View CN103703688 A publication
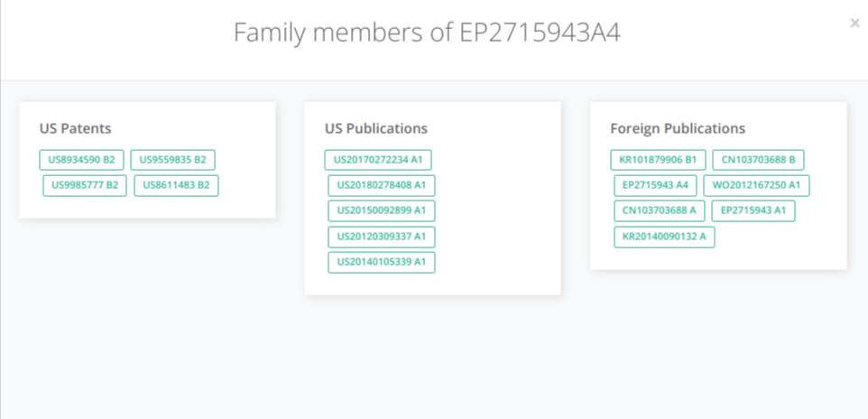Image resolution: width=868 pixels, height=419 pixels. coord(660,211)
